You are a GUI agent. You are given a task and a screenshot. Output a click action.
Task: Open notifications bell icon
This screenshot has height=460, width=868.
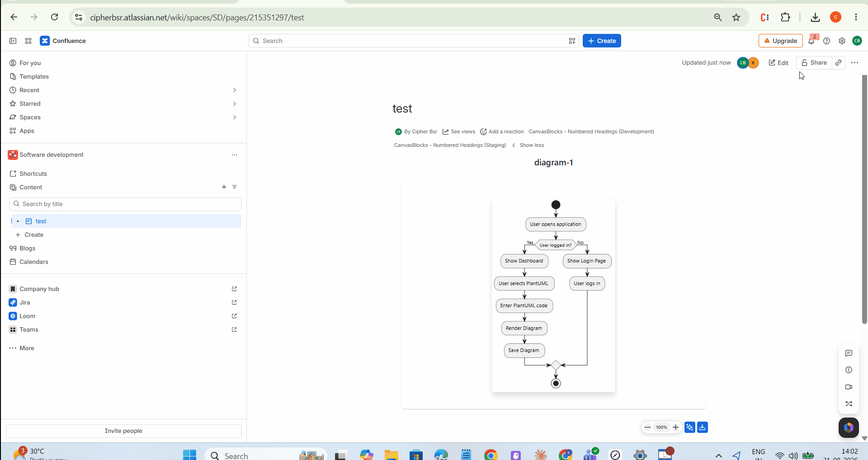[811, 41]
